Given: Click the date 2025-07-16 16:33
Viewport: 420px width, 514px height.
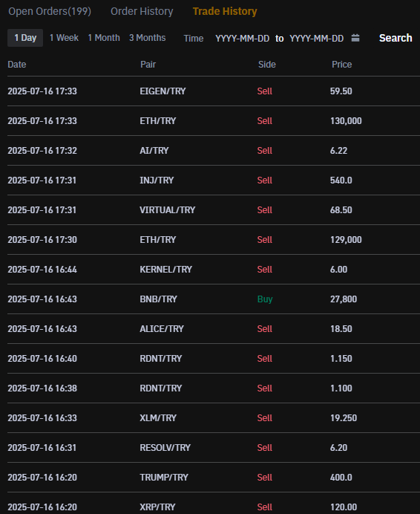Looking at the screenshot, I should pos(42,418).
